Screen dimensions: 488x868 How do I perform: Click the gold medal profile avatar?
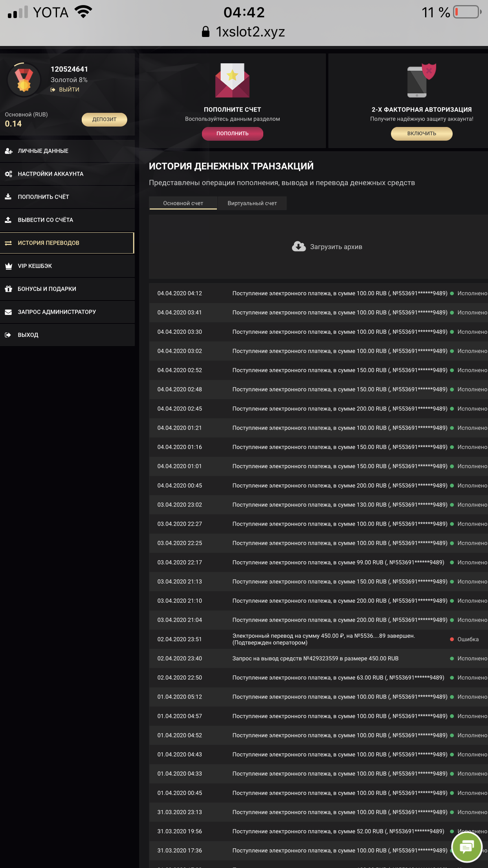(x=24, y=80)
